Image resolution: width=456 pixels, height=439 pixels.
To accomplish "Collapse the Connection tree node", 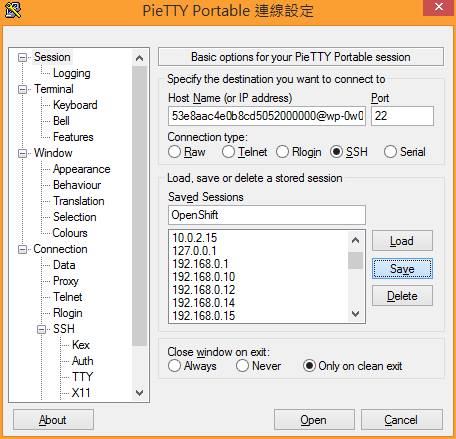I will coord(22,249).
